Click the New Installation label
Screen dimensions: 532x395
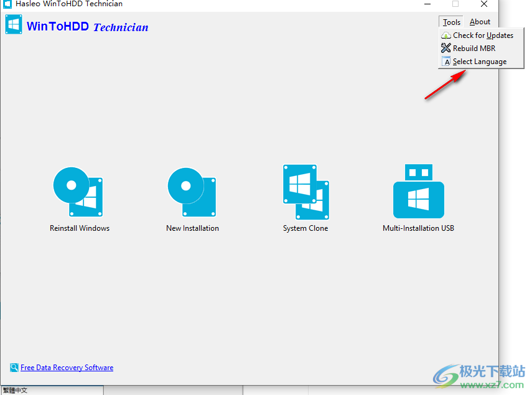click(192, 228)
